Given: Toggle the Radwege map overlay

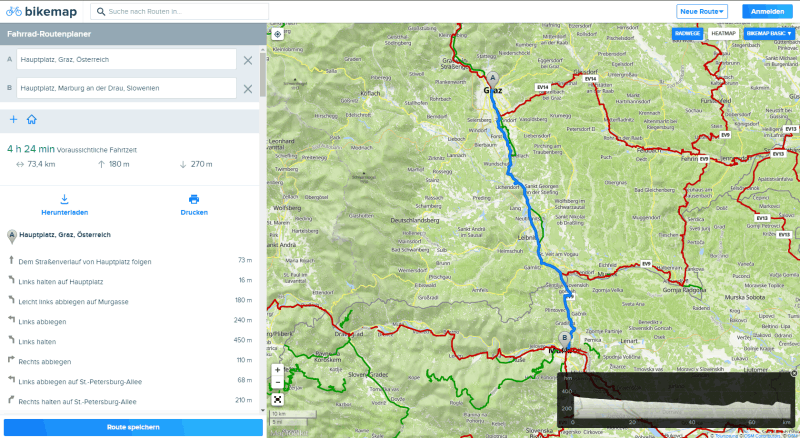Looking at the screenshot, I should tap(688, 33).
